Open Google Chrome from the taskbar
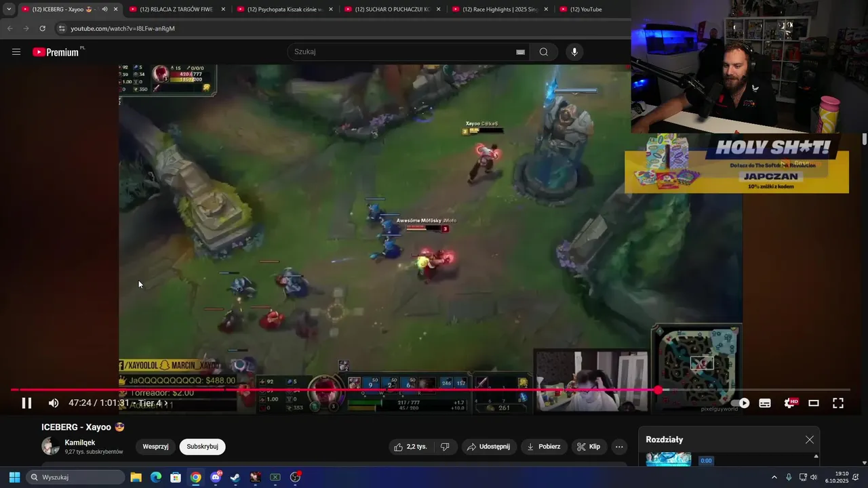 [x=195, y=477]
